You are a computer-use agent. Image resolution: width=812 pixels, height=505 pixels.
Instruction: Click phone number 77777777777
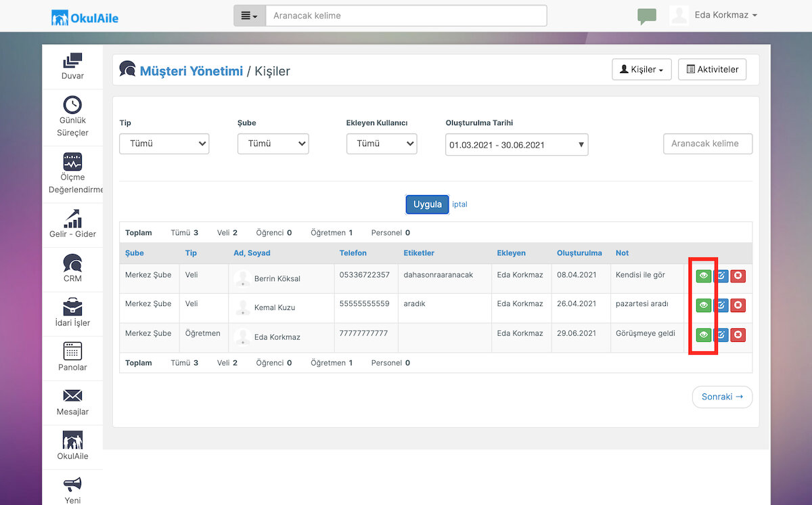point(364,333)
